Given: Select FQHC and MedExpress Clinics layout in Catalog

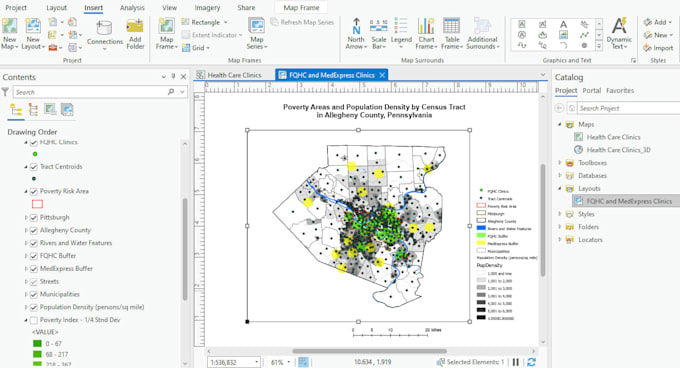Looking at the screenshot, I should click(x=629, y=201).
